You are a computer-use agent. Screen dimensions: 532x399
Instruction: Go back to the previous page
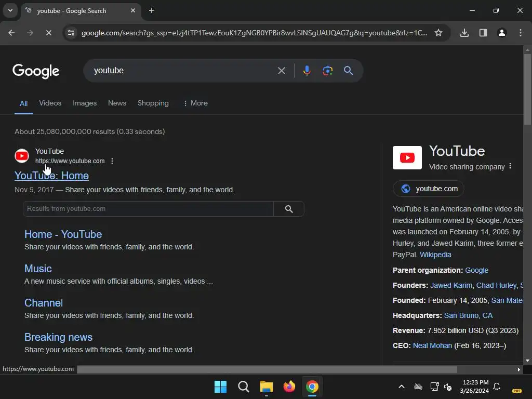(11, 33)
